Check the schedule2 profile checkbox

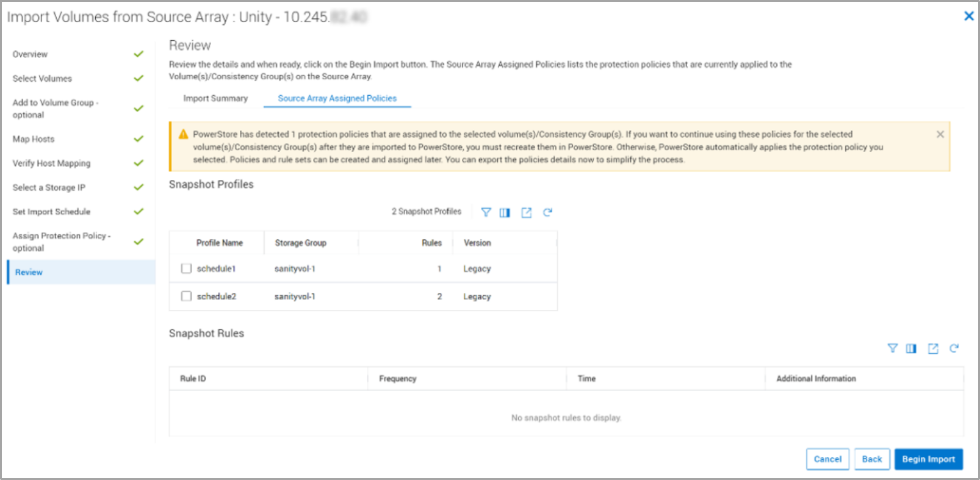coord(186,296)
